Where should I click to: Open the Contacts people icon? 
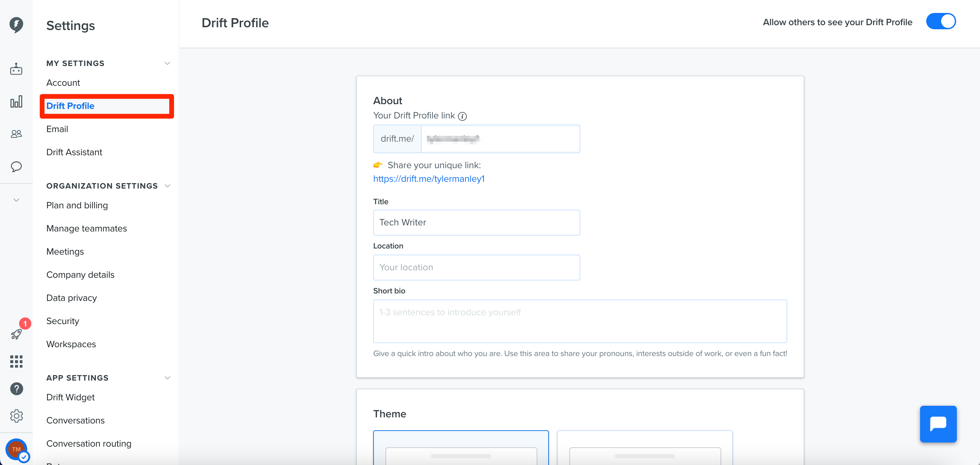point(16,134)
